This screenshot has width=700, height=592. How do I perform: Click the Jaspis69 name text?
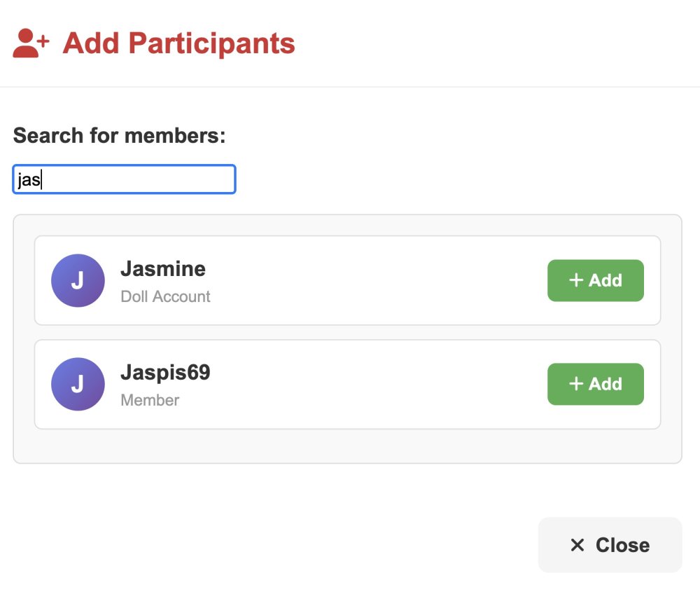click(x=165, y=373)
